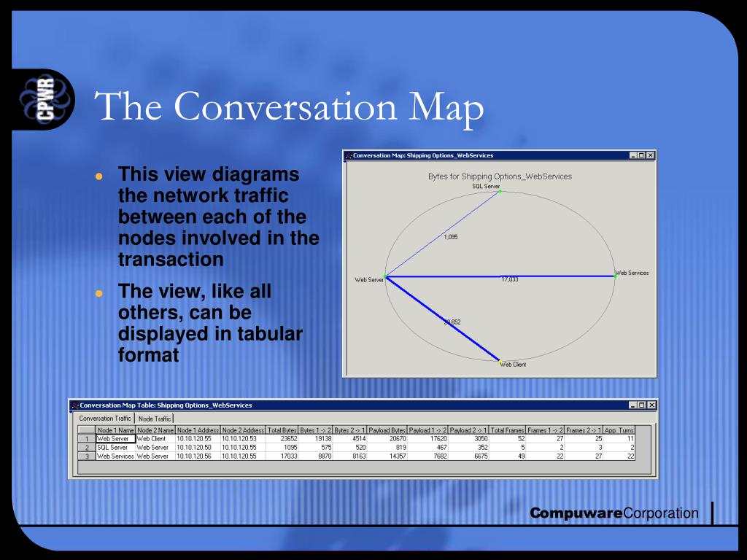Click the 8163 cell in the table

[349, 456]
